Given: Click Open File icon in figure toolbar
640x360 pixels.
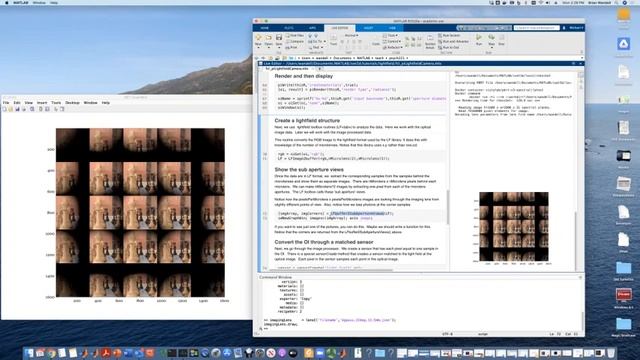Looking at the screenshot, I should [11, 109].
